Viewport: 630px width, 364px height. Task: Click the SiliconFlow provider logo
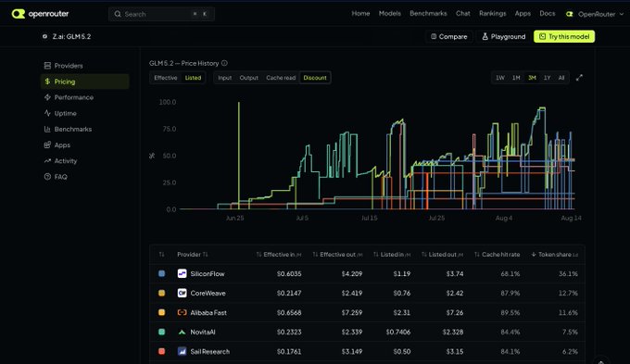(x=182, y=273)
